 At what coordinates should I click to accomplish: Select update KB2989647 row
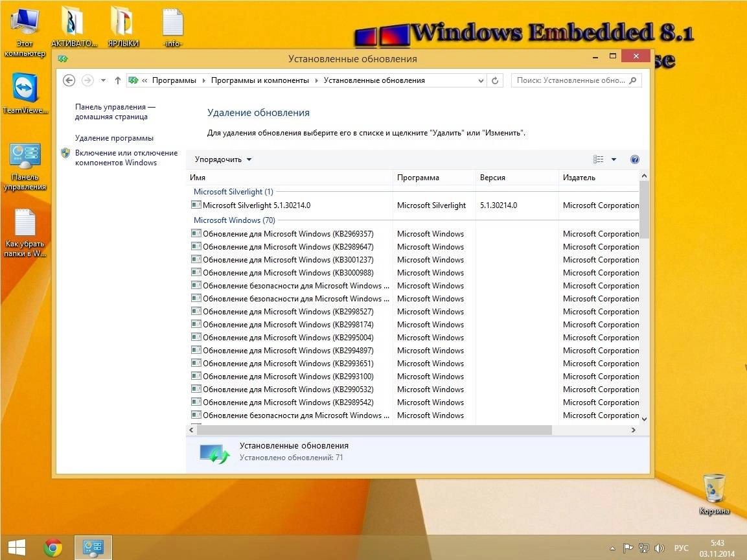[413, 247]
